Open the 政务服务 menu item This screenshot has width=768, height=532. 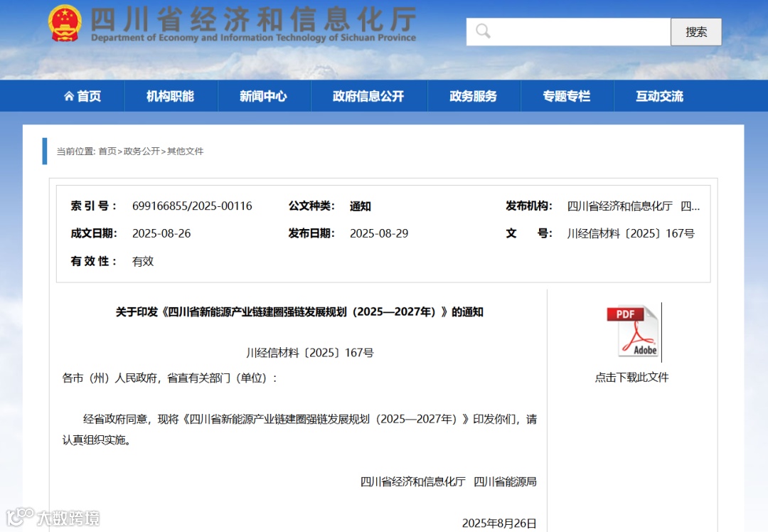tap(473, 96)
